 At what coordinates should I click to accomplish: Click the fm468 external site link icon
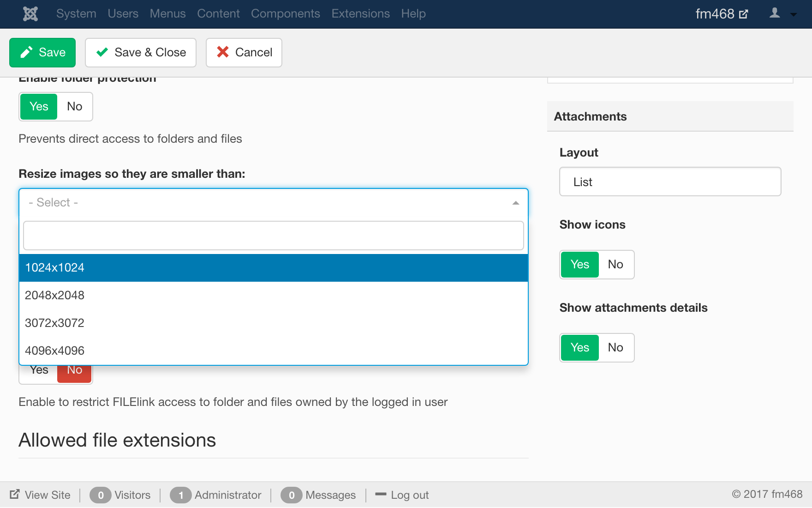pos(743,14)
